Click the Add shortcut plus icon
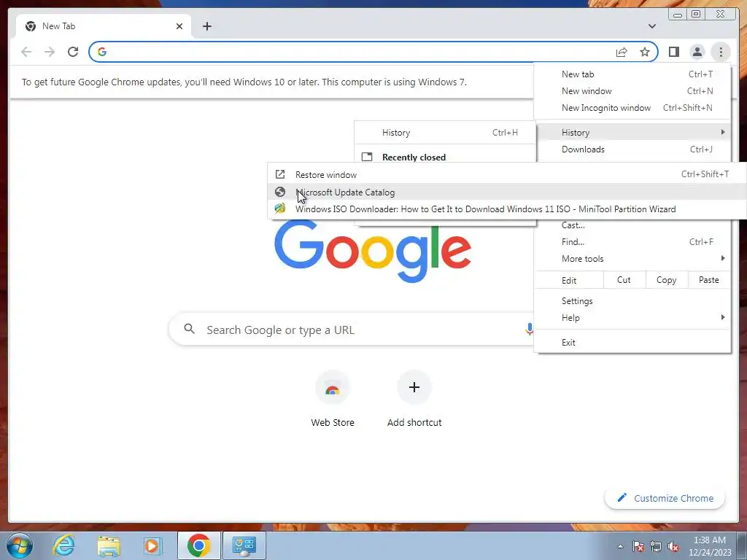 click(x=414, y=387)
